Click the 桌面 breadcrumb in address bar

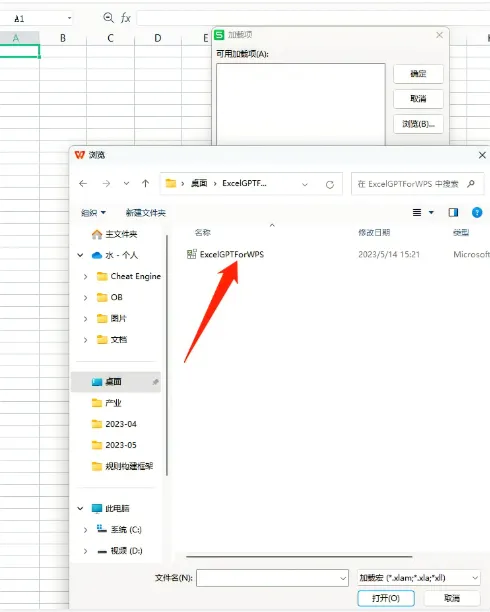coord(199,183)
